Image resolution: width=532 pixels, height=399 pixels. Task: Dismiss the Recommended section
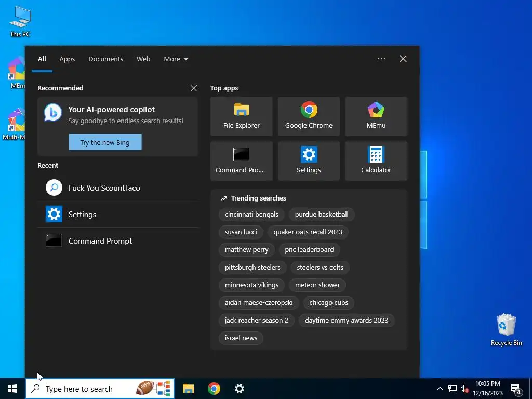click(x=194, y=88)
